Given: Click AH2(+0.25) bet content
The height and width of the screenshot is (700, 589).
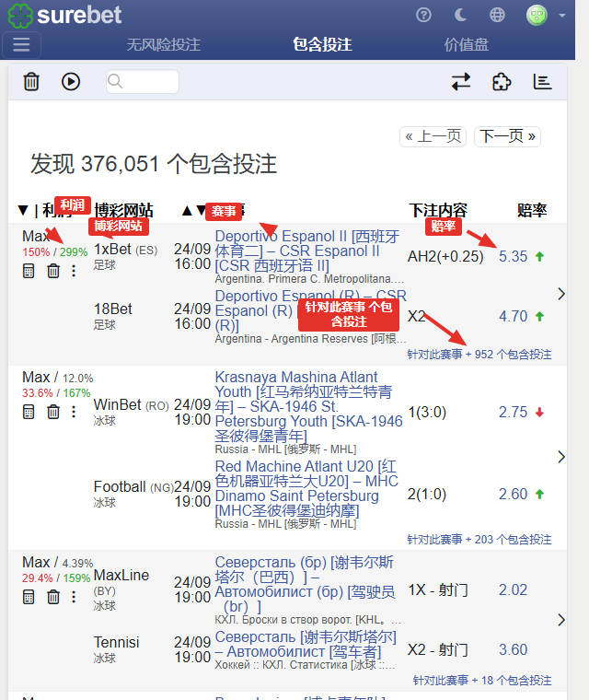Looking at the screenshot, I should (445, 257).
